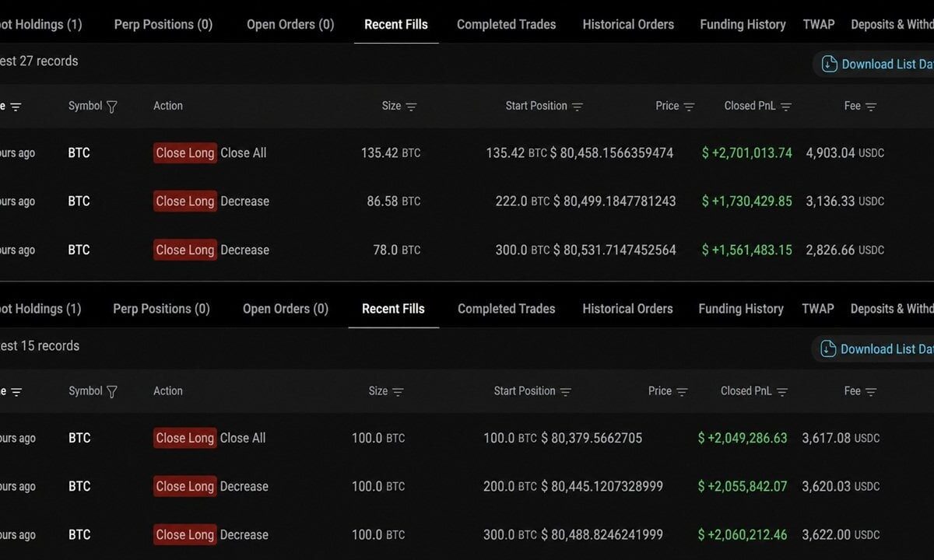Image resolution: width=934 pixels, height=560 pixels.
Task: Sort by Start Position in the top table
Action: point(577,107)
